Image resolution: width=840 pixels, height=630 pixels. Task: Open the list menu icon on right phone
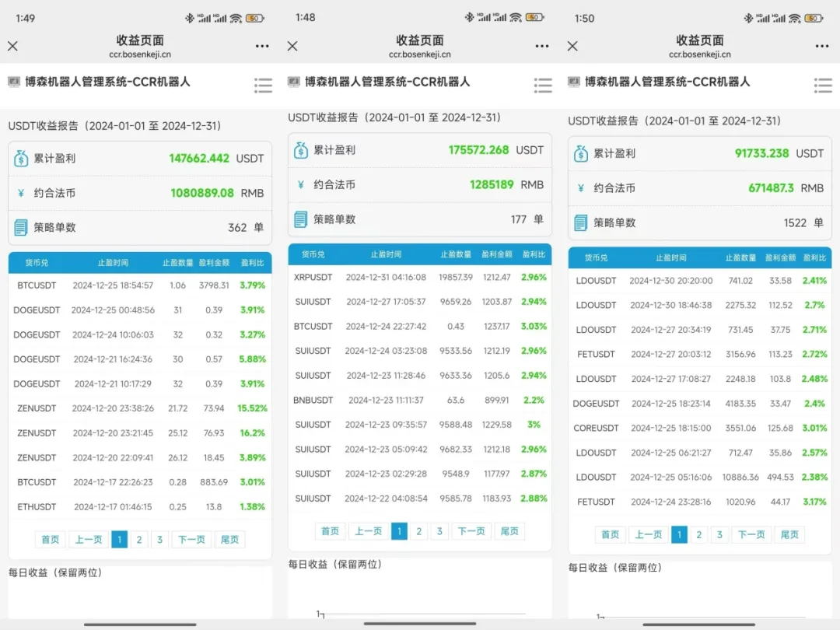[823, 86]
